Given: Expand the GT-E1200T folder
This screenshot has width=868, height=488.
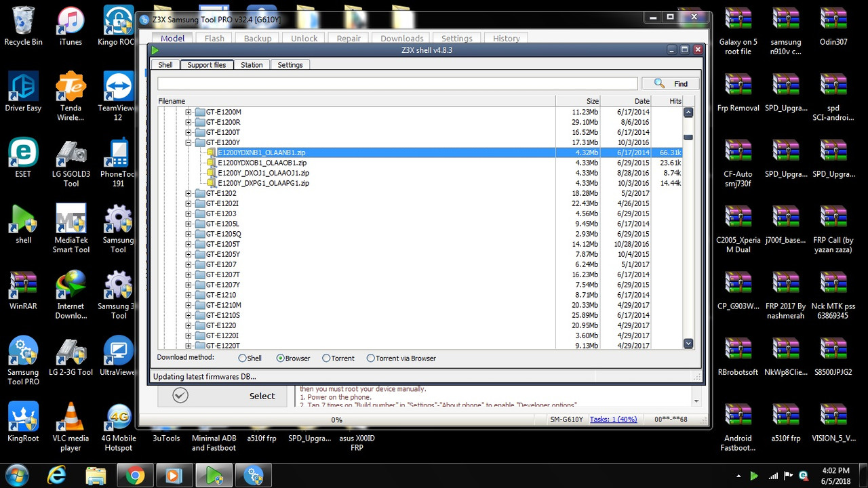Looking at the screenshot, I should click(189, 132).
